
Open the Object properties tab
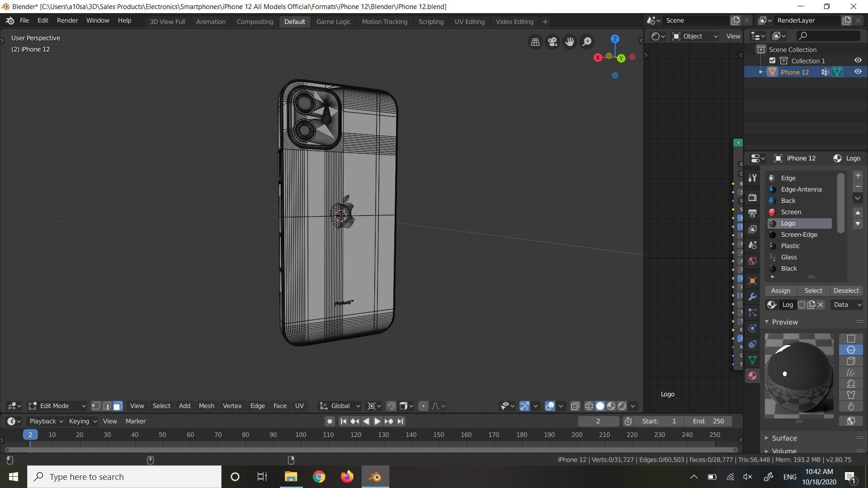coord(752,281)
